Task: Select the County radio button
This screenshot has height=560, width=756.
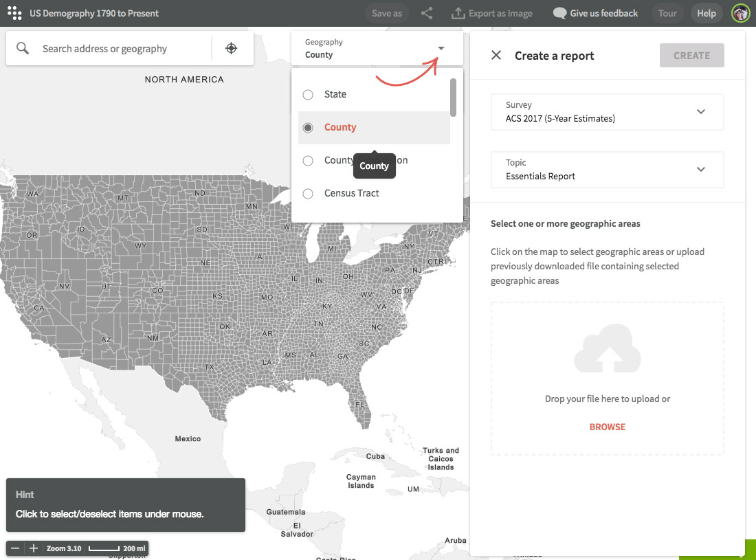Action: [x=308, y=128]
